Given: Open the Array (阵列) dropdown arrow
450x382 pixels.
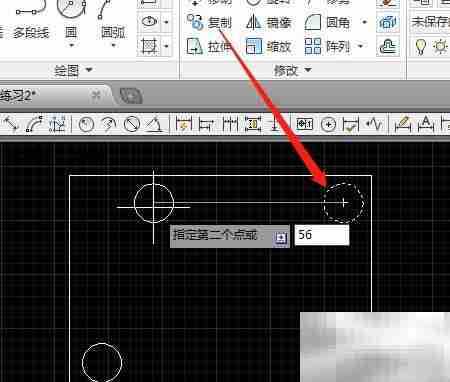Looking at the screenshot, I should click(360, 46).
